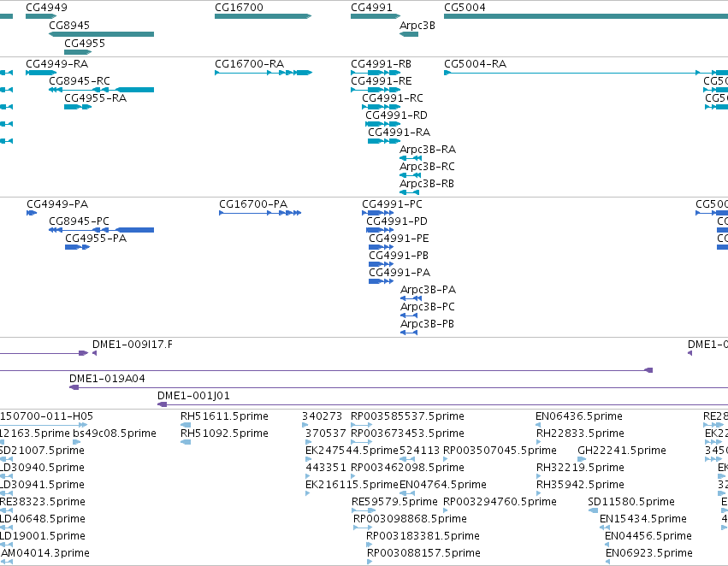Select protein Arpc3B-PB
Image resolution: width=728 pixels, height=566 pixels.
pos(427,324)
